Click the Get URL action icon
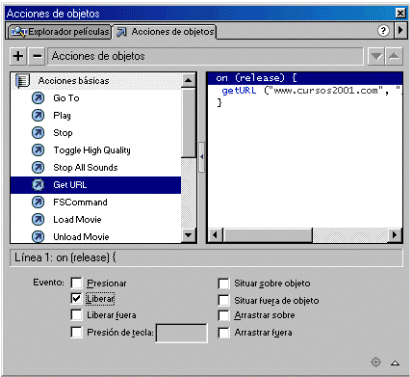 [38, 185]
